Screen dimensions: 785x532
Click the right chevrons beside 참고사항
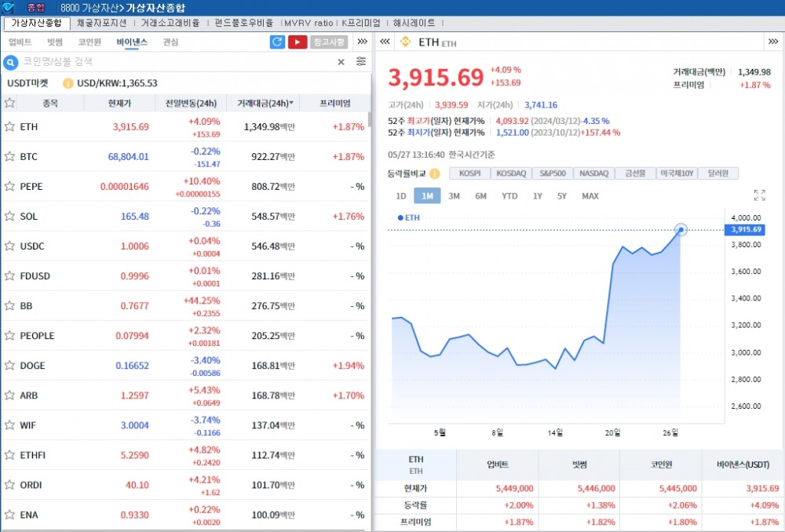pos(362,42)
